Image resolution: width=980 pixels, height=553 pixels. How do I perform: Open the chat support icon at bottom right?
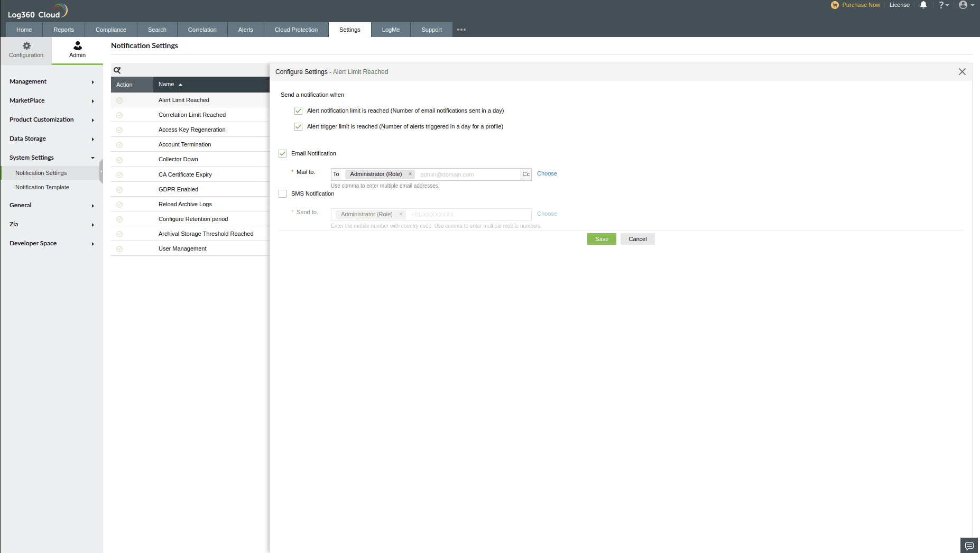pos(969,546)
